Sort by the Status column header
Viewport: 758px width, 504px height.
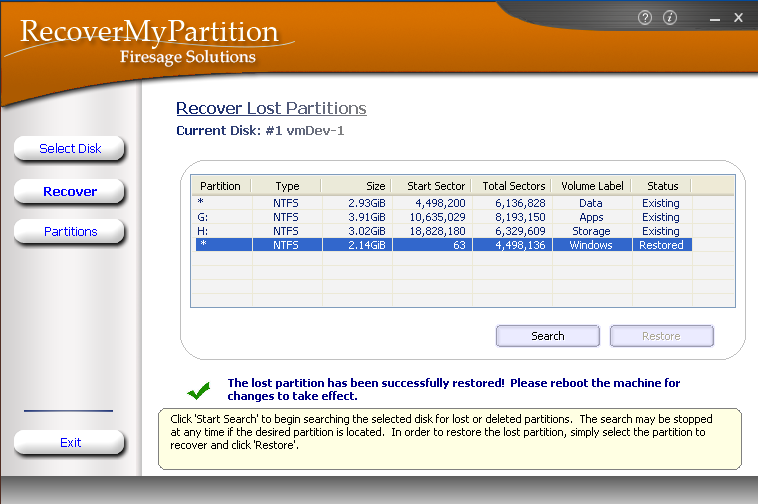[661, 186]
